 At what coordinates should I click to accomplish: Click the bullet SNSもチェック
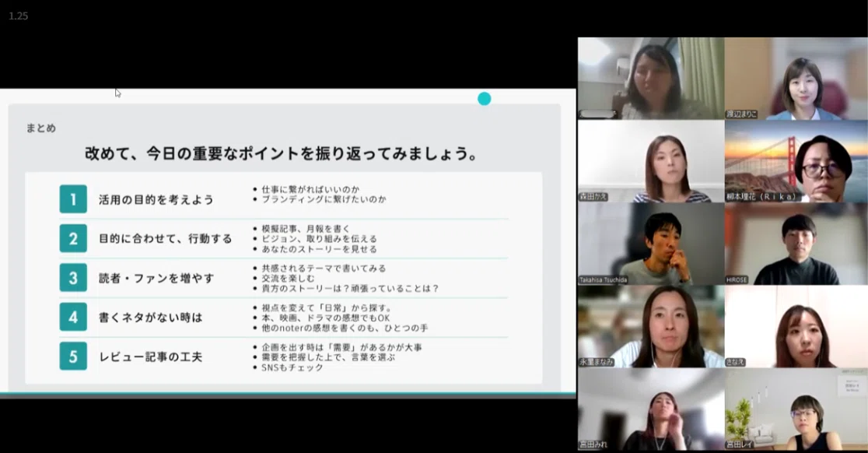tap(292, 367)
